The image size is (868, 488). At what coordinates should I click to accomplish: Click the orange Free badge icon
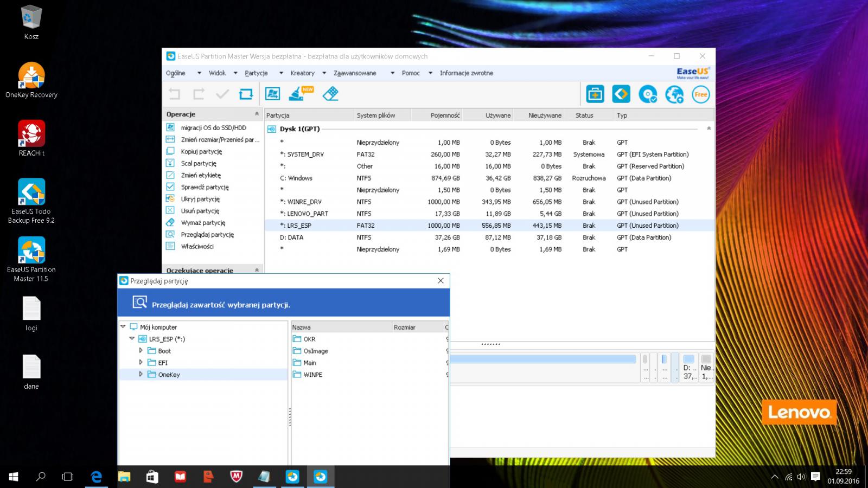(x=701, y=94)
